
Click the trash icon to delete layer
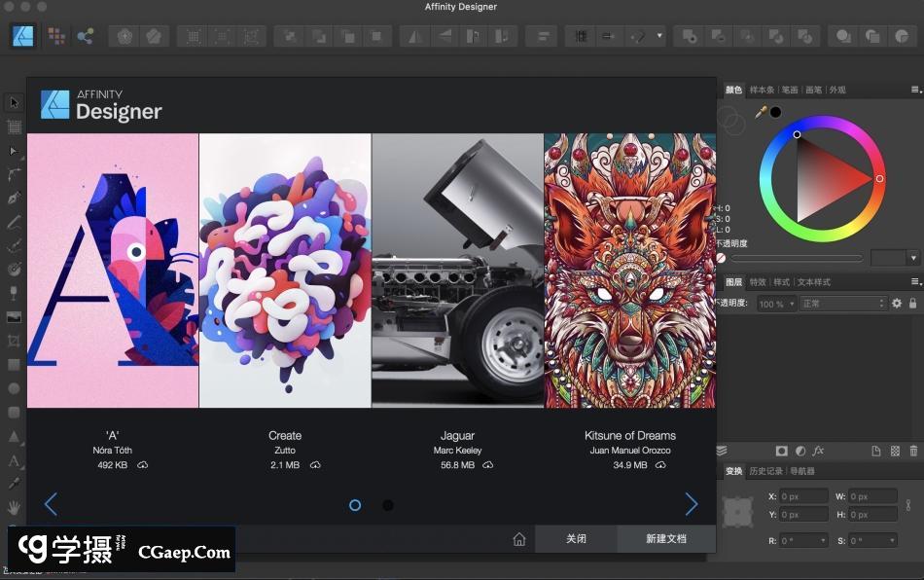(912, 452)
